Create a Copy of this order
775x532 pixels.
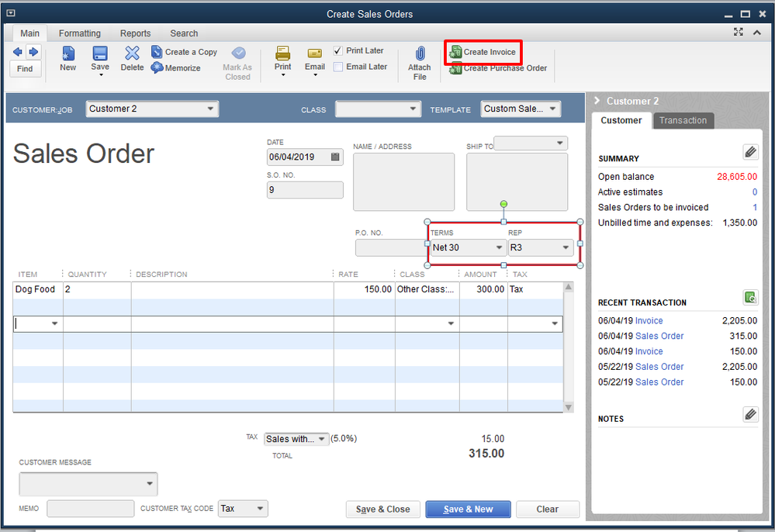pyautogui.click(x=185, y=52)
